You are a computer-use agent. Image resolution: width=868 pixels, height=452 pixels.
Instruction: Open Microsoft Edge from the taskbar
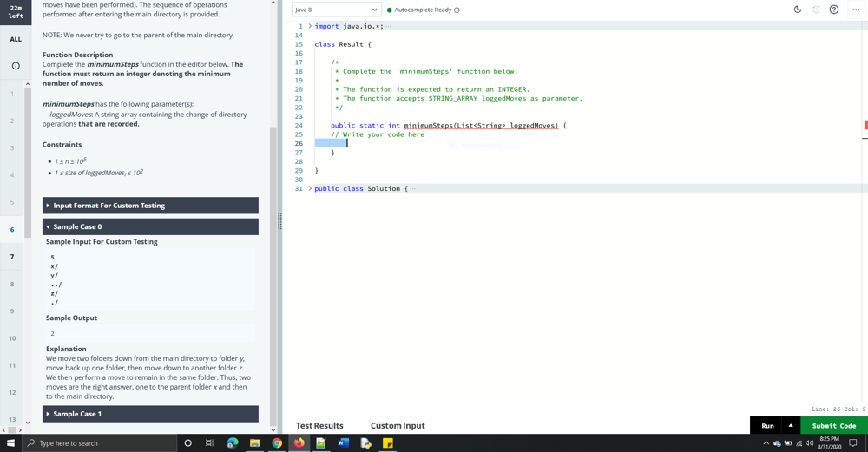tap(233, 443)
